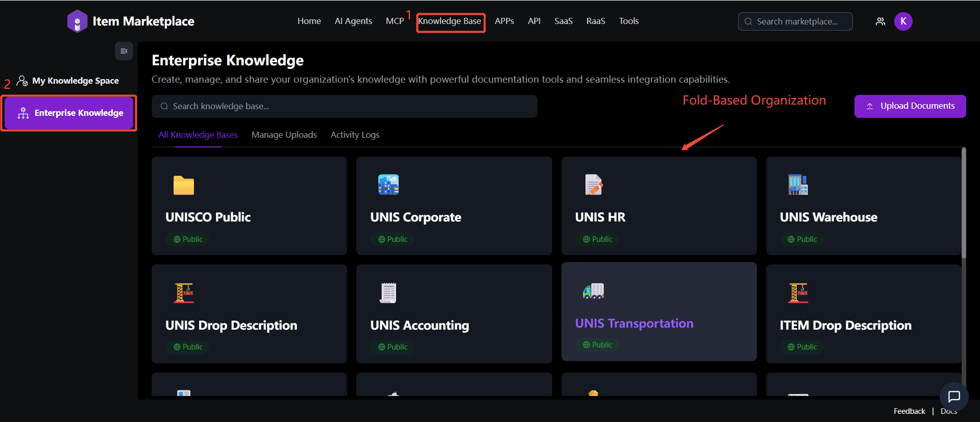This screenshot has width=980, height=422.
Task: Click the Public badge on UNIS HR
Action: [x=597, y=239]
